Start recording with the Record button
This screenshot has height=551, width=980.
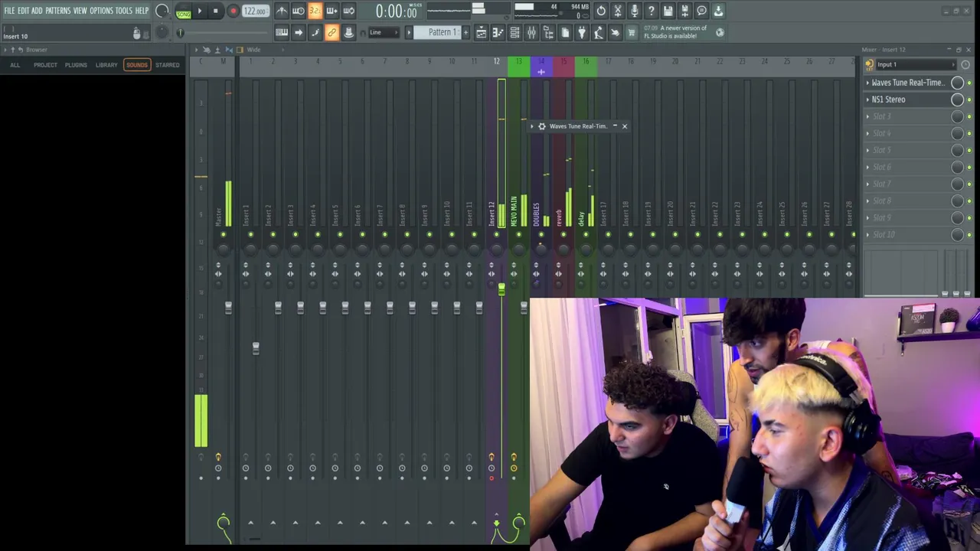233,11
